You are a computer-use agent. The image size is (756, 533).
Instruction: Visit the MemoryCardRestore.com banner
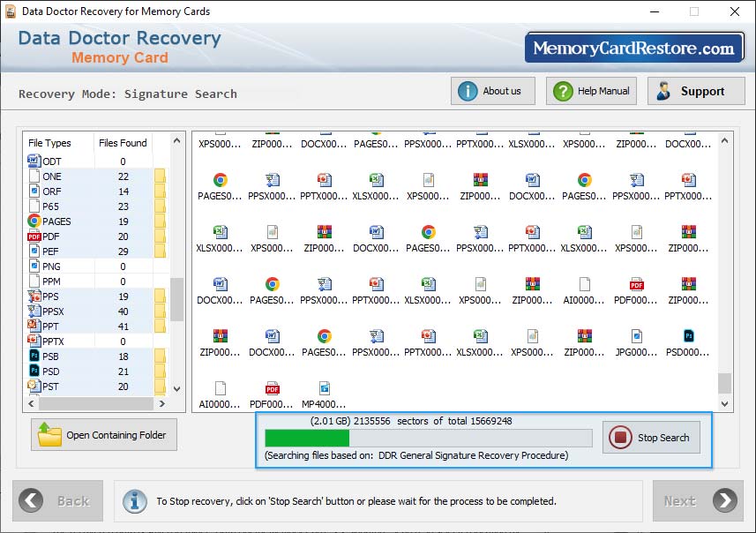[x=634, y=48]
